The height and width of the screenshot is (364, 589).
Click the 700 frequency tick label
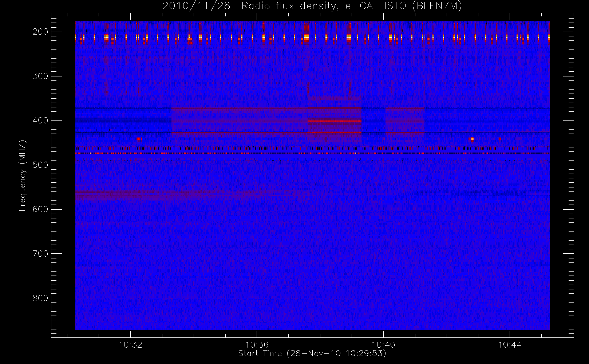40,254
